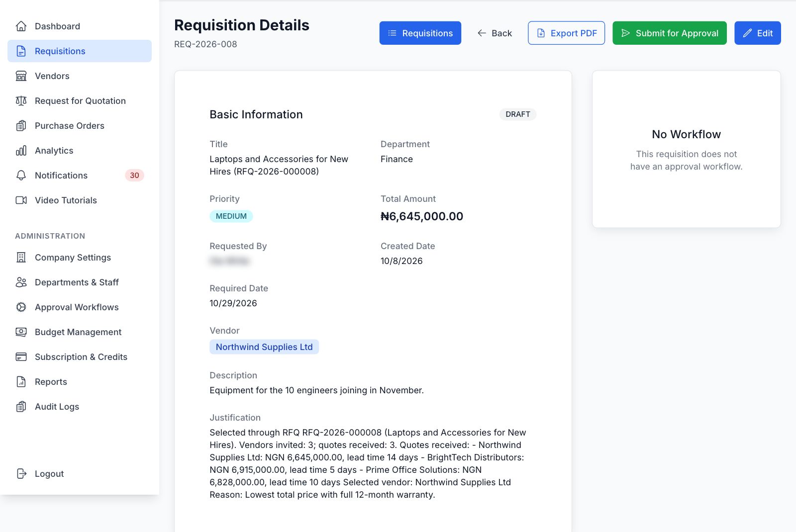Select Budget Management in administration menu
Image resolution: width=796 pixels, height=532 pixels.
[80, 332]
